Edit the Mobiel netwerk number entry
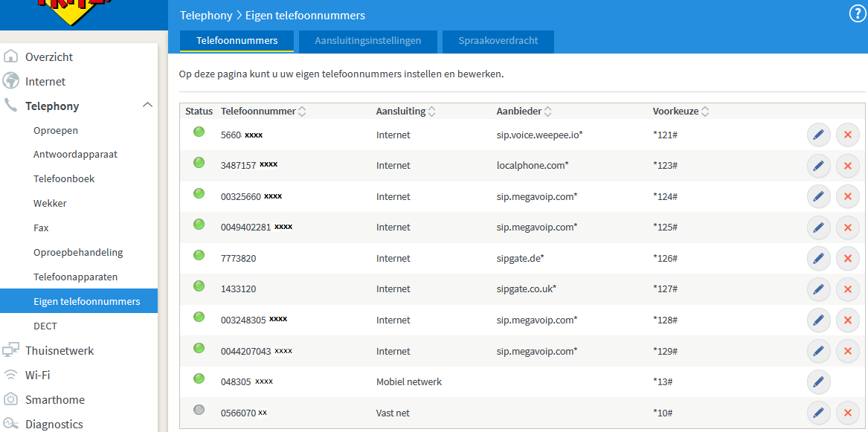Viewport: 868px width, 432px height. click(818, 382)
